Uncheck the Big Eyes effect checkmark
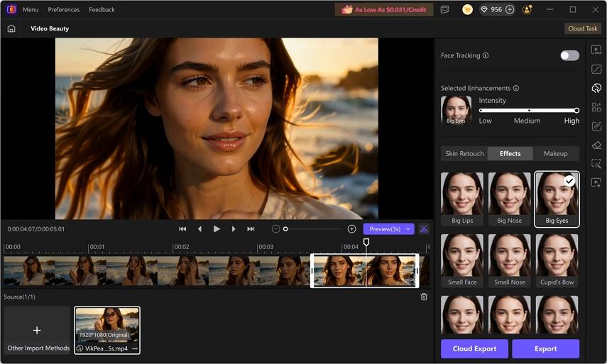The image size is (607, 364). tap(569, 181)
